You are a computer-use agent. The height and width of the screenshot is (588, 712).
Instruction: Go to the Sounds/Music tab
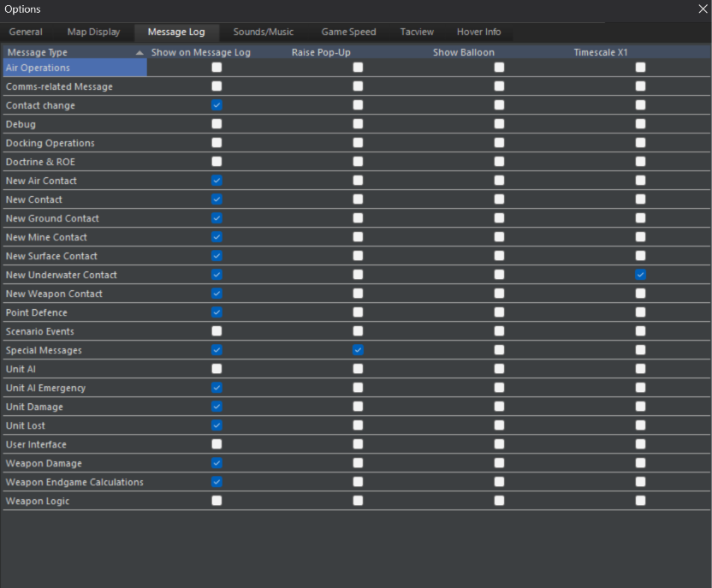pos(264,33)
